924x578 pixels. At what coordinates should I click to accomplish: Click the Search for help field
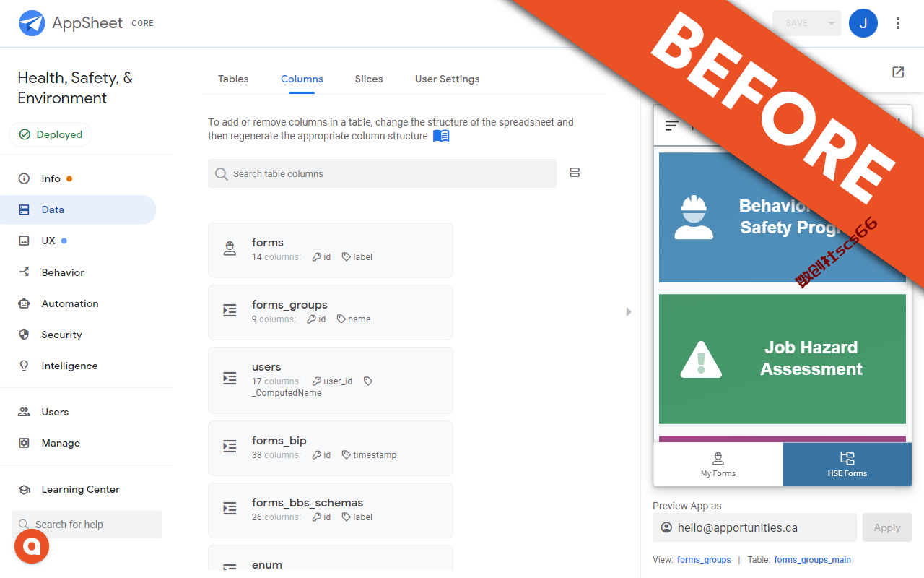(87, 525)
